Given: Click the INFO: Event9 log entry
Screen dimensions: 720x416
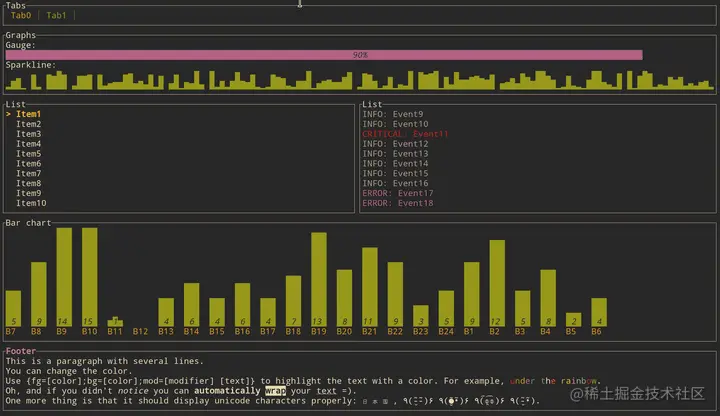Looking at the screenshot, I should [393, 114].
